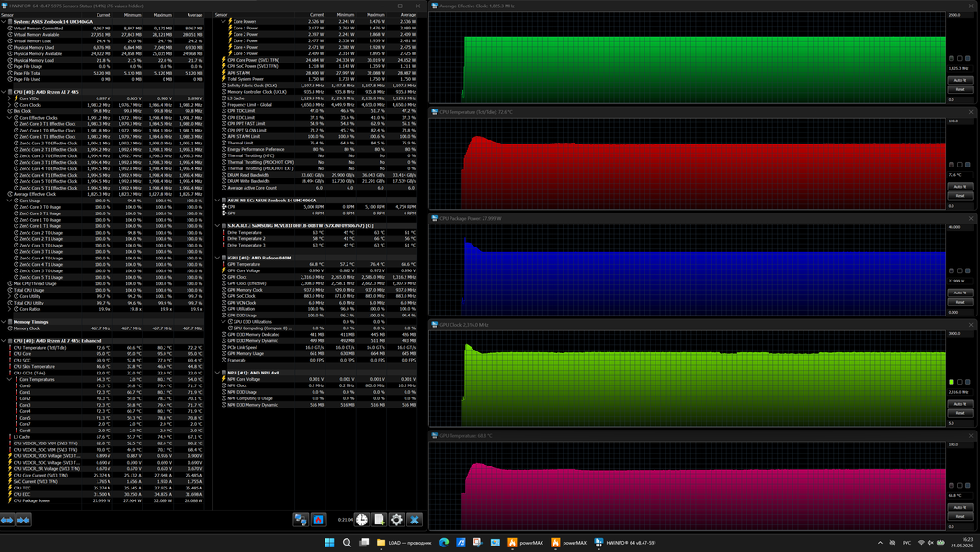Close sensors with the blue X icon

pos(414,520)
